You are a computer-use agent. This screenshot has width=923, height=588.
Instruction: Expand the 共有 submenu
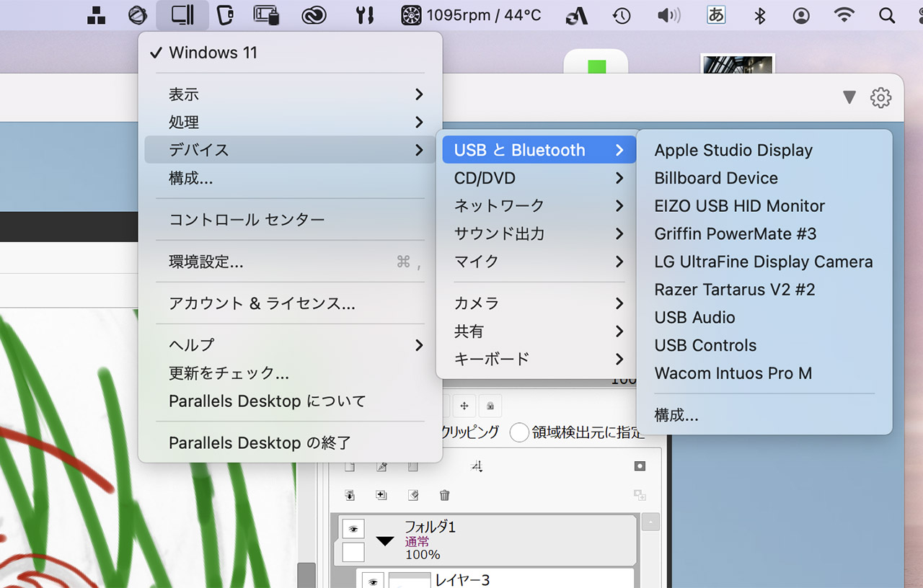point(538,331)
